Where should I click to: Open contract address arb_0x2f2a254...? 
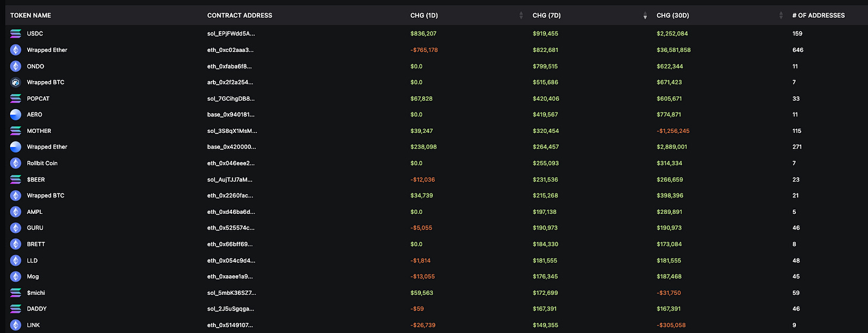[x=231, y=82]
